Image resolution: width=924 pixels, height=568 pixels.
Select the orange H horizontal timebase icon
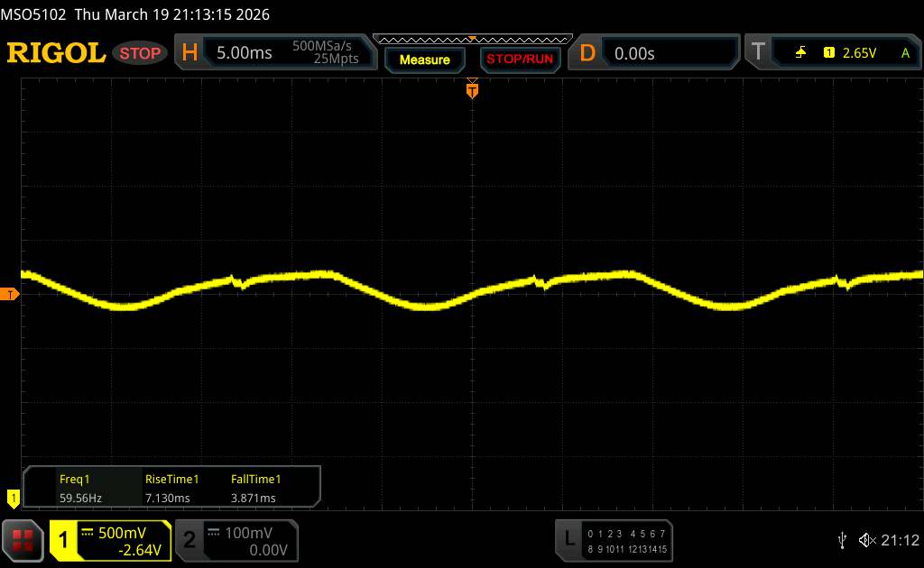click(x=189, y=53)
